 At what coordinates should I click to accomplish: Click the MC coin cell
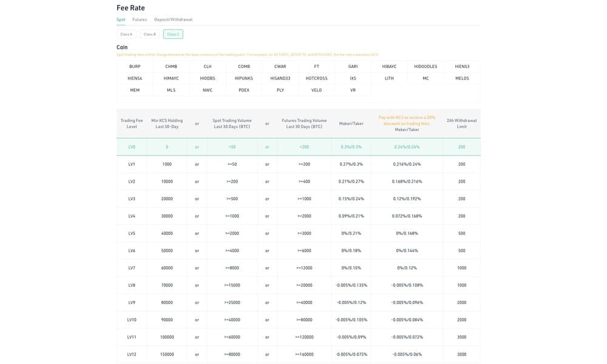coord(426,78)
